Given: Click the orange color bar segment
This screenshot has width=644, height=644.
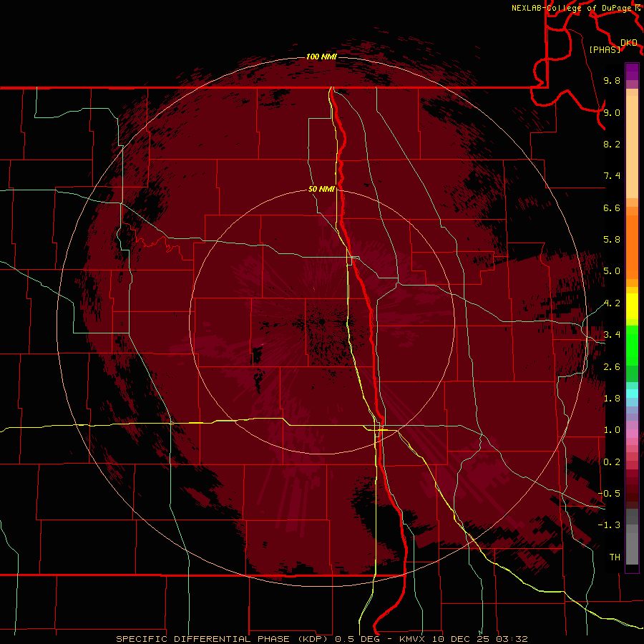Looking at the screenshot, I should point(632,247).
